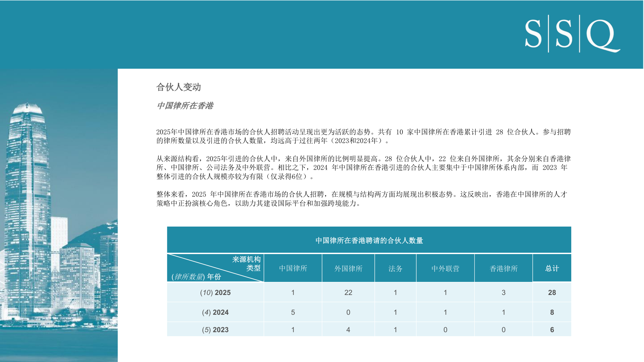Click the skyscraper photo on the left

click(x=59, y=215)
